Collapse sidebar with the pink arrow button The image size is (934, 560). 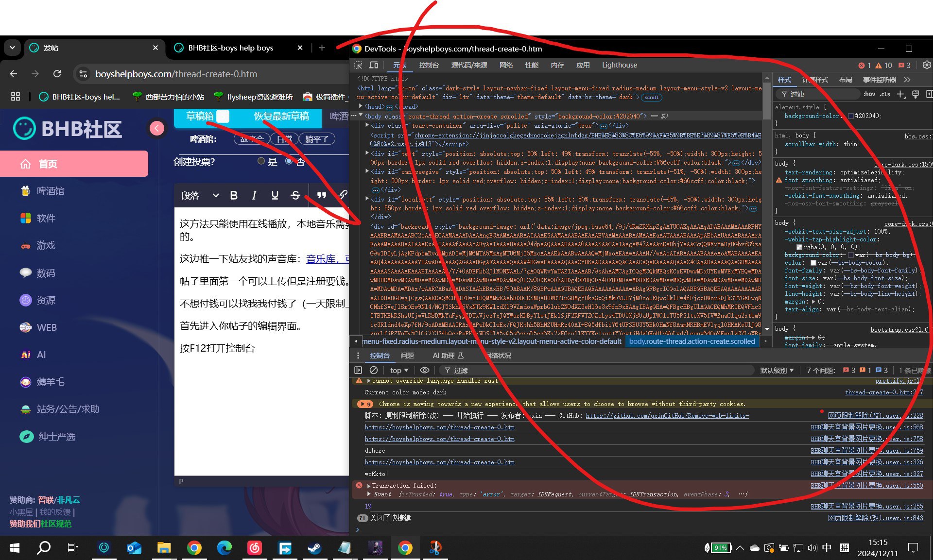(156, 128)
